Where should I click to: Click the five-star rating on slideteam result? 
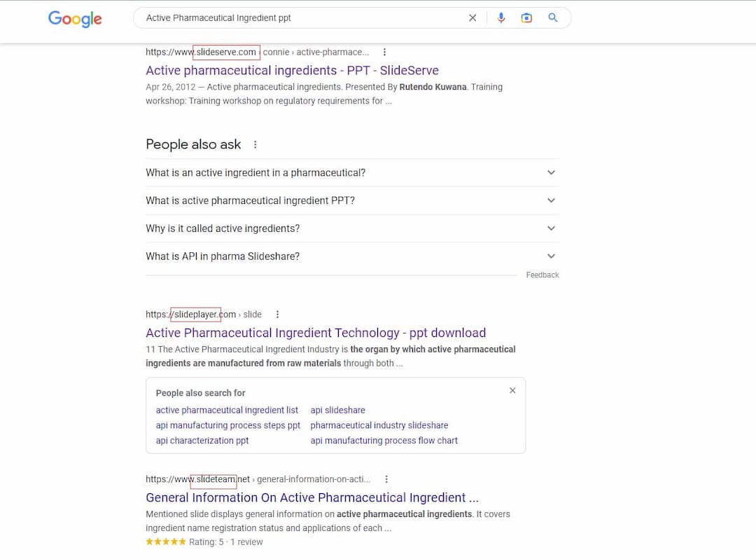coord(166,541)
